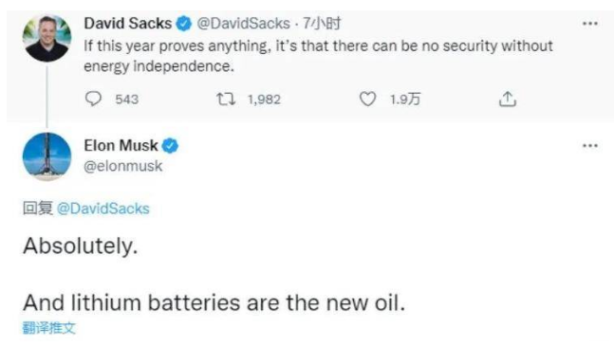View the 1,982 retweets count

[265, 100]
